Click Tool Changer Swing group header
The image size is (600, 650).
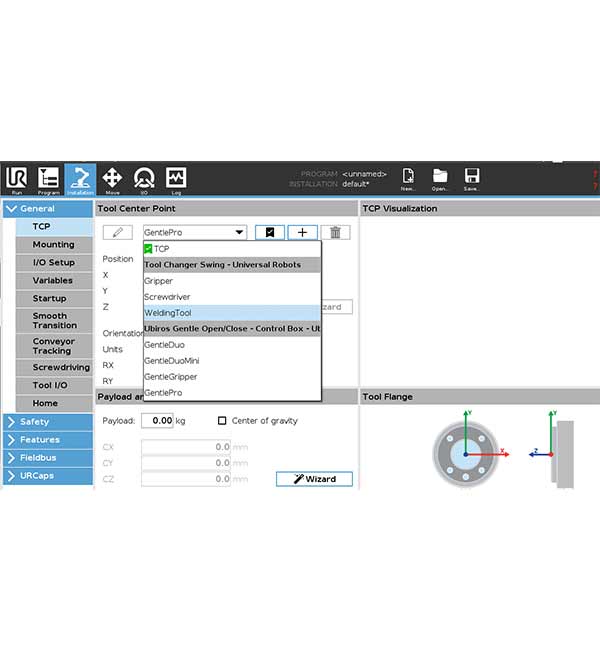232,265
